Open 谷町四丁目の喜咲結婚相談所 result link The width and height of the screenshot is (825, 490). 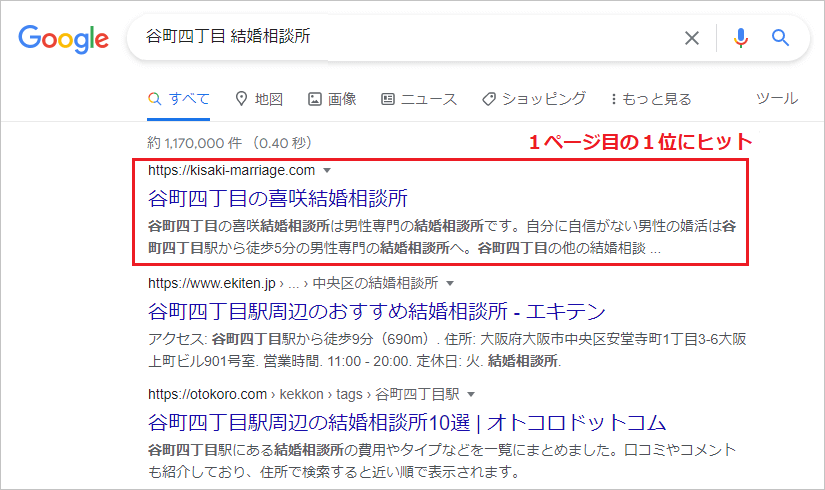278,198
